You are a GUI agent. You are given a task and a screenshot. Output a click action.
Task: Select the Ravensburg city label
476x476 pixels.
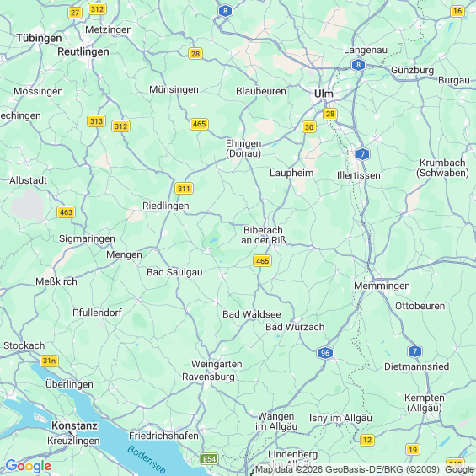(208, 377)
